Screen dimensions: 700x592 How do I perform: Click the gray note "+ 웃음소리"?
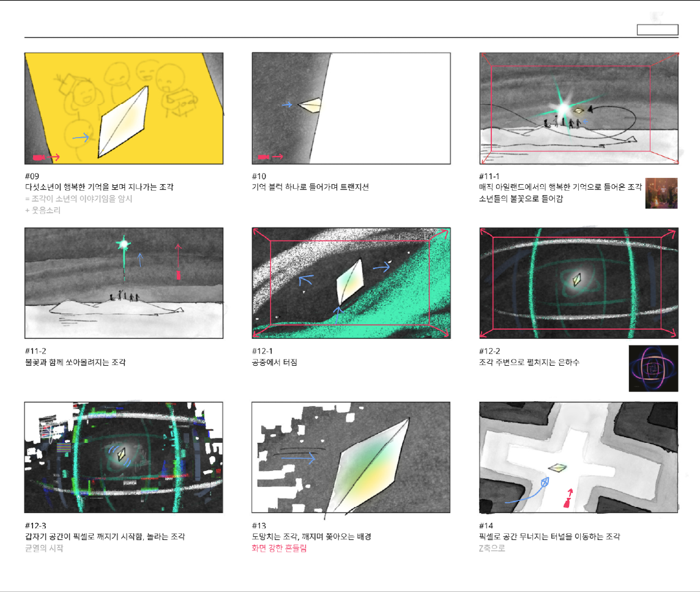(43, 210)
